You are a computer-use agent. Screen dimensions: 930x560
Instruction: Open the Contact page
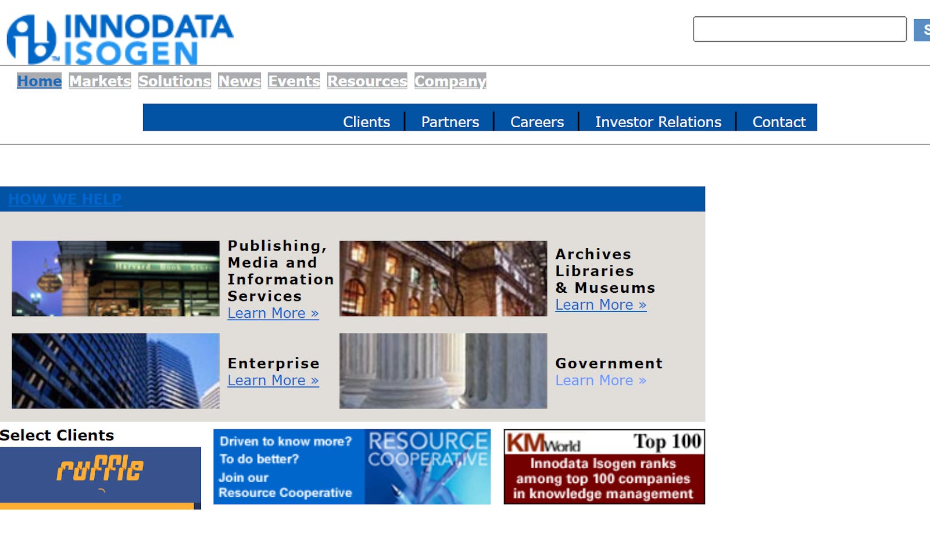click(779, 122)
